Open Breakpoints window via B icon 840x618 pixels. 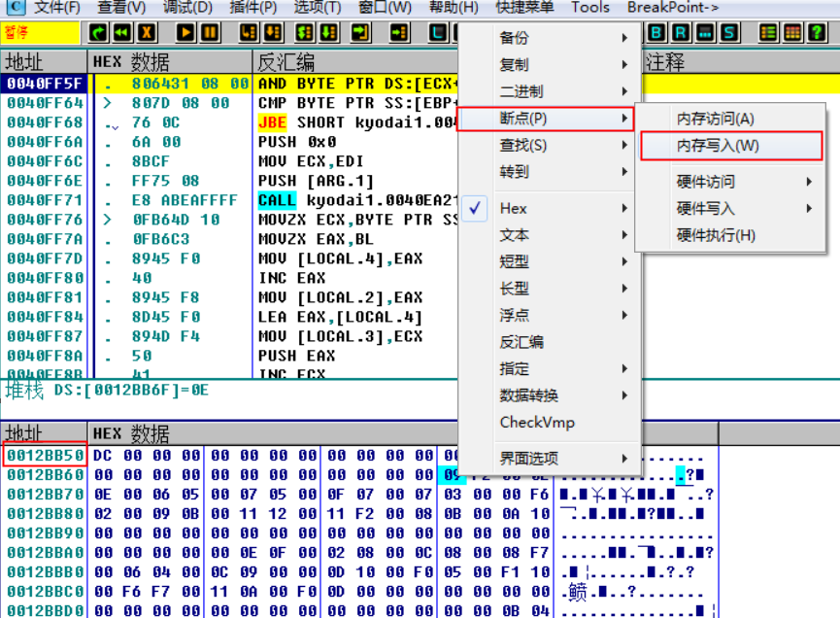(x=656, y=33)
